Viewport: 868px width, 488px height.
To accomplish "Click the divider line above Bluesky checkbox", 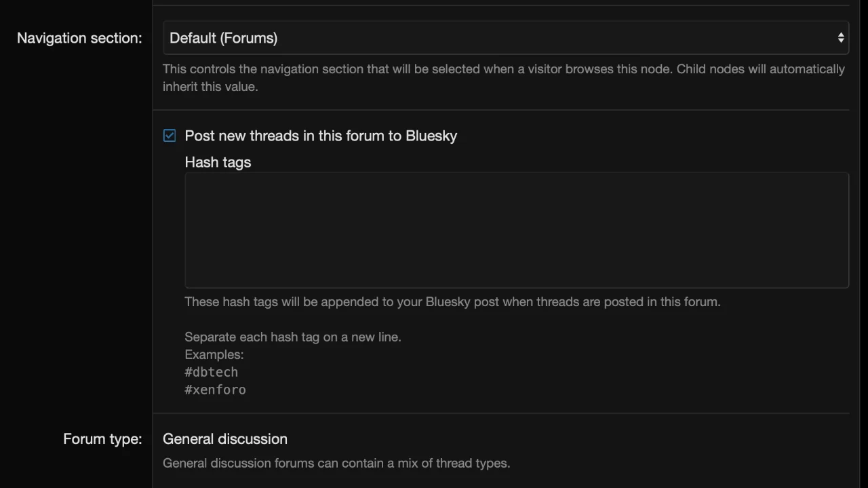I will [501, 110].
